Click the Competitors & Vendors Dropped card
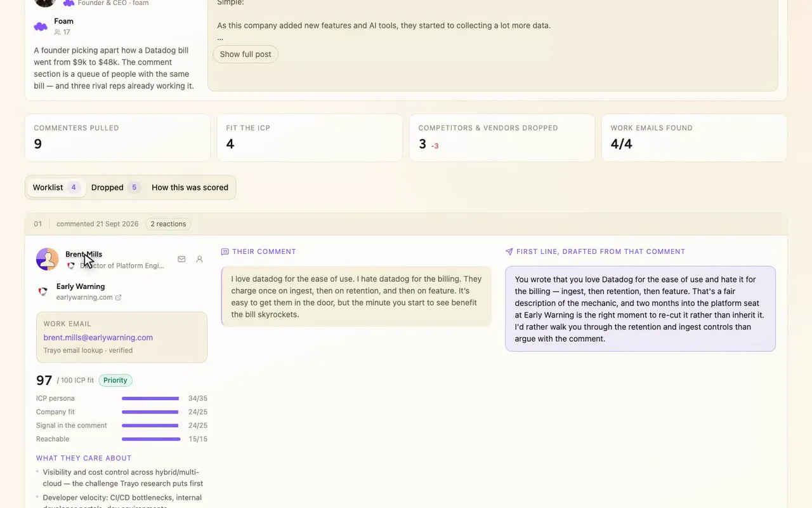 (x=502, y=138)
